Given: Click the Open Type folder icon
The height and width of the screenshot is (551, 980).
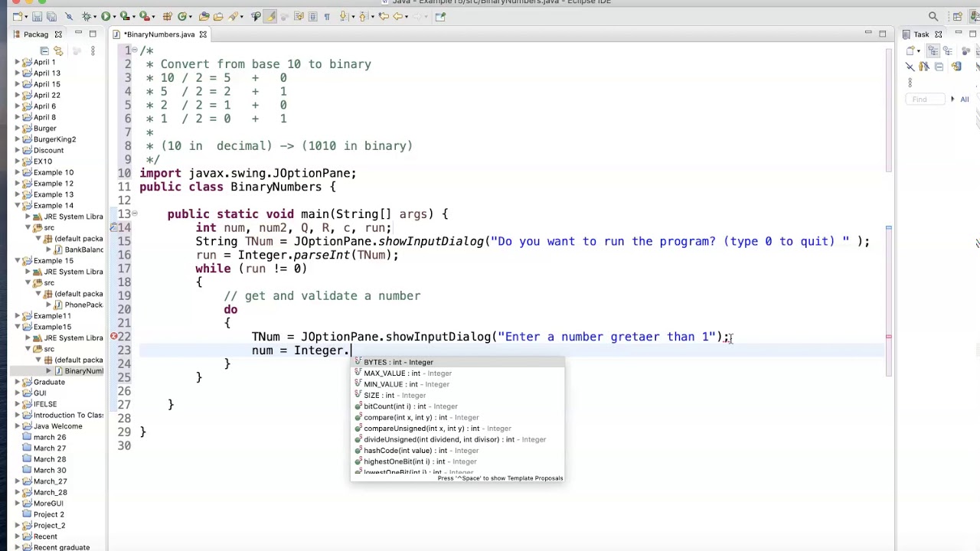Looking at the screenshot, I should (204, 16).
